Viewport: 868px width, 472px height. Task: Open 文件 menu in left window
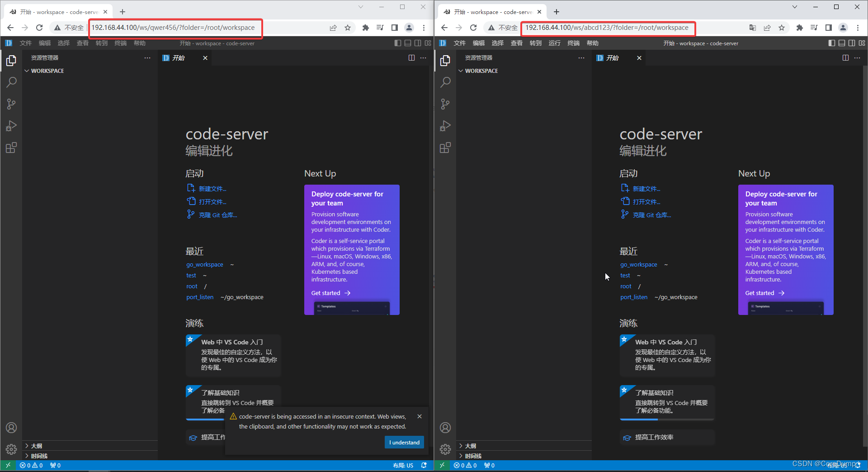click(26, 43)
